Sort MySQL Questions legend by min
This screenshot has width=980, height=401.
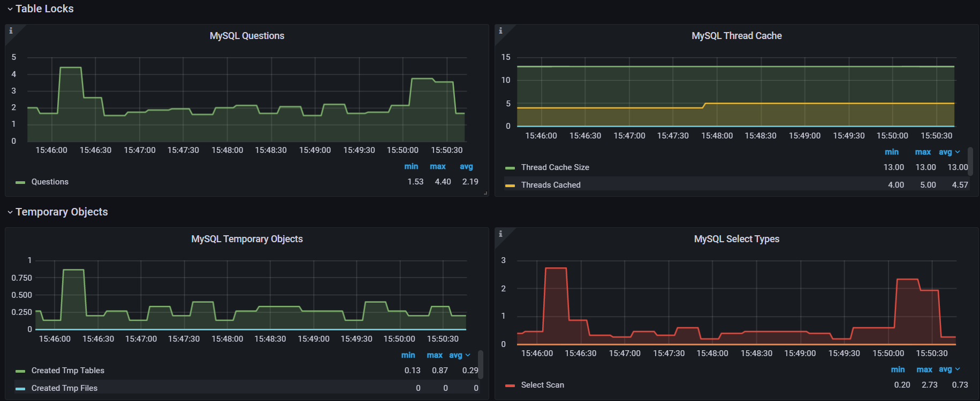click(411, 166)
